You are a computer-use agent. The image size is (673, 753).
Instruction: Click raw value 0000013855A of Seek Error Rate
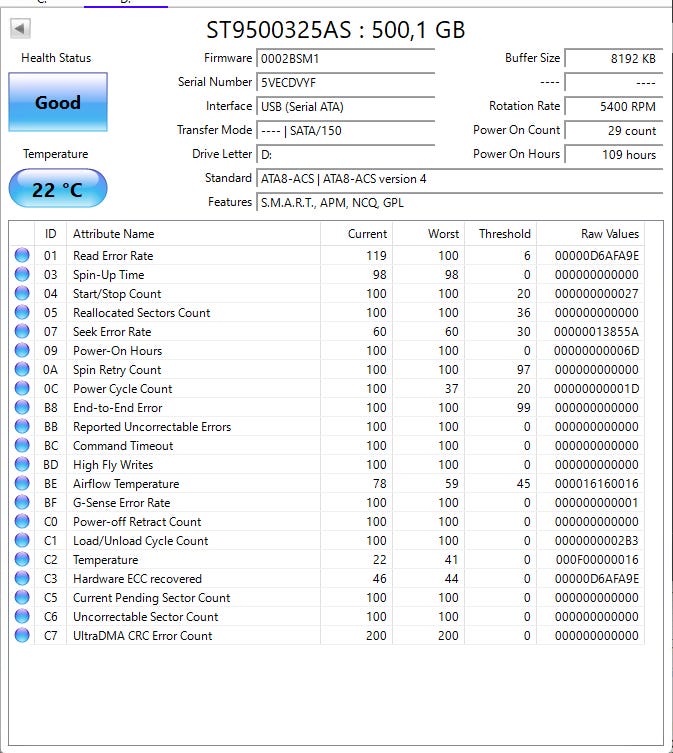pyautogui.click(x=596, y=331)
